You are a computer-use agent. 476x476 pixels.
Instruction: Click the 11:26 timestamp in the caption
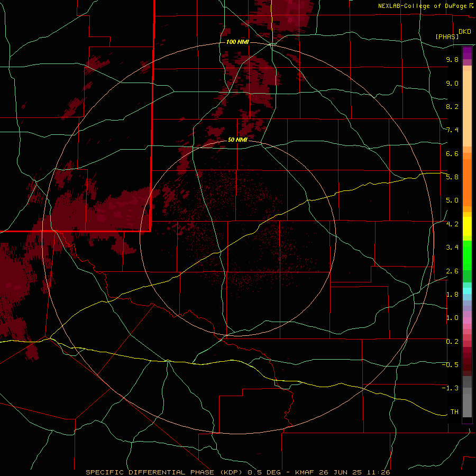click(x=379, y=472)
